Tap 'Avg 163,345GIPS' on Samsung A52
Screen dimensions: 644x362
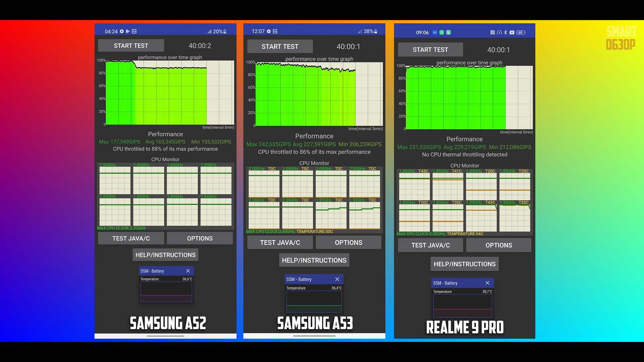coord(165,142)
